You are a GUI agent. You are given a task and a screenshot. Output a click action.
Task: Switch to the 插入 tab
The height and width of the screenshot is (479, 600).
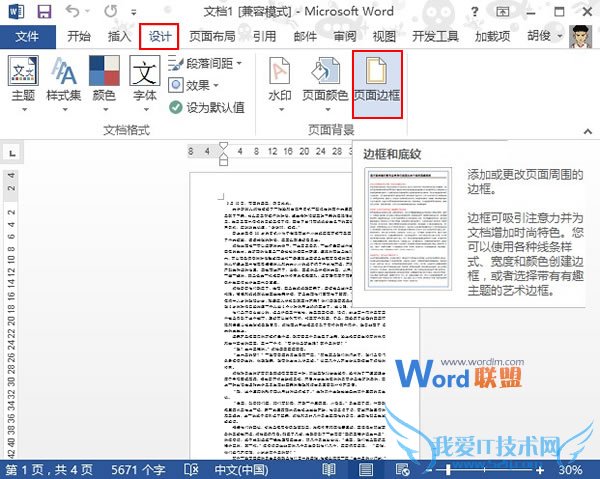(119, 36)
